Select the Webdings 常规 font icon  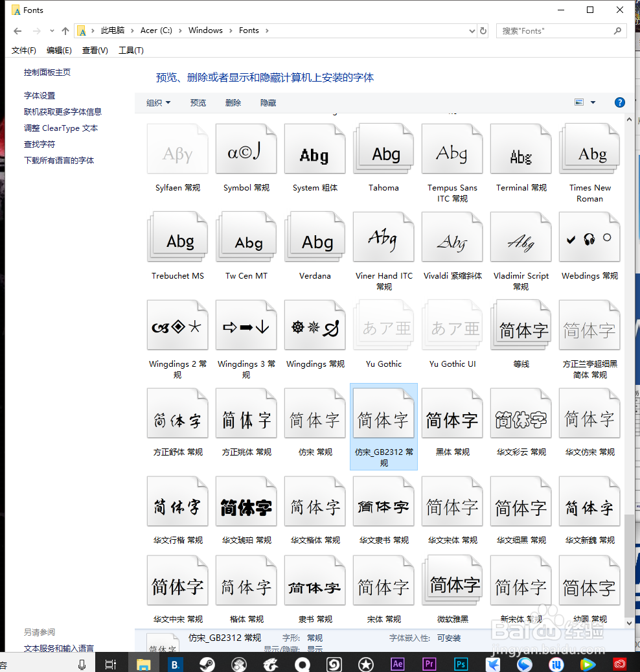[x=590, y=237]
